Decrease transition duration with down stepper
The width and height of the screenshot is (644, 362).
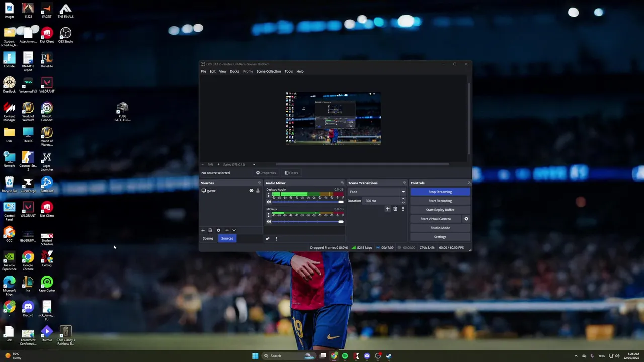click(x=403, y=203)
